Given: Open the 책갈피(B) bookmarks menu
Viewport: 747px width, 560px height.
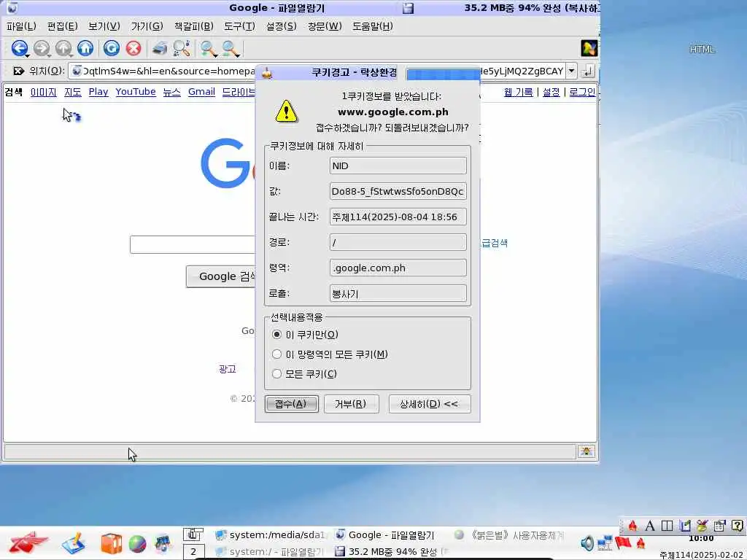Looking at the screenshot, I should click(193, 26).
